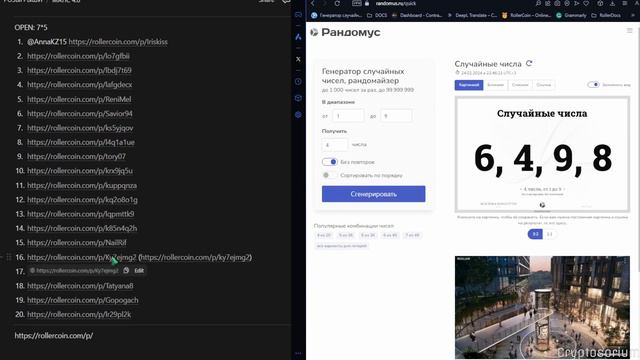Open the X (Twitter) sidebar panel
The width and height of the screenshot is (640, 360).
[298, 59]
